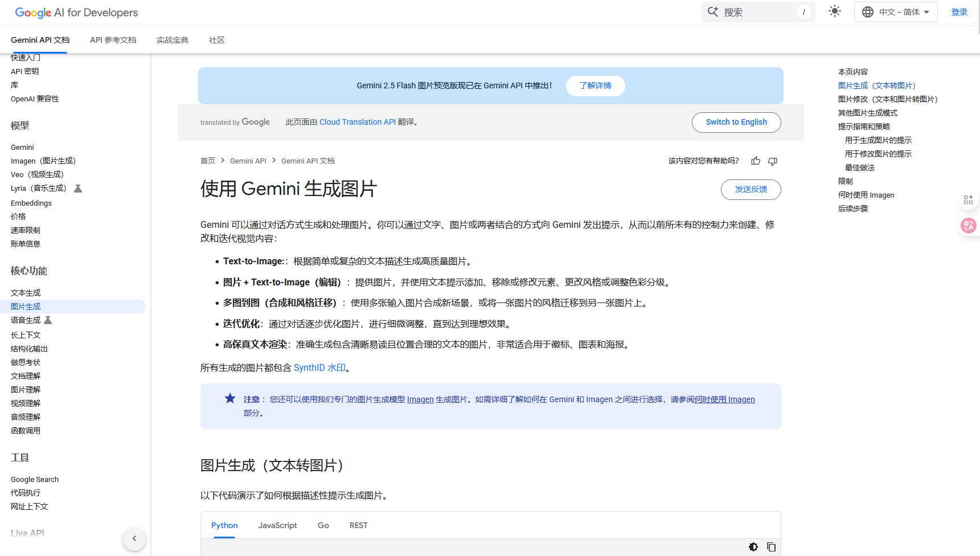This screenshot has width=980, height=556.
Task: Switch to the Gemini API 文档 tab
Action: point(40,40)
